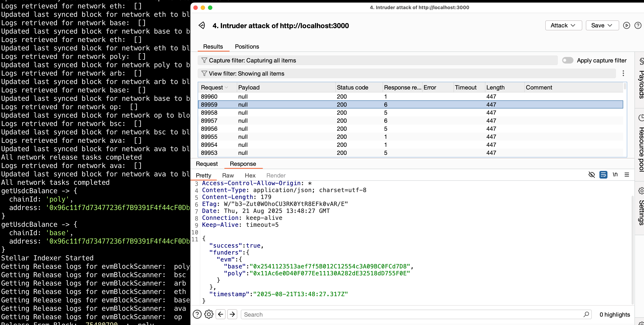Click the poly funder address value
Image resolution: width=644 pixels, height=325 pixels.
click(x=330, y=273)
